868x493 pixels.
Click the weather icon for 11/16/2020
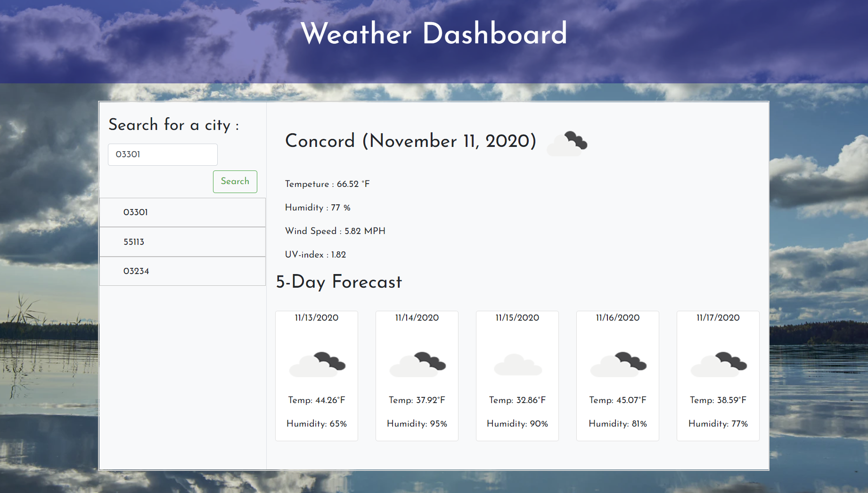618,364
